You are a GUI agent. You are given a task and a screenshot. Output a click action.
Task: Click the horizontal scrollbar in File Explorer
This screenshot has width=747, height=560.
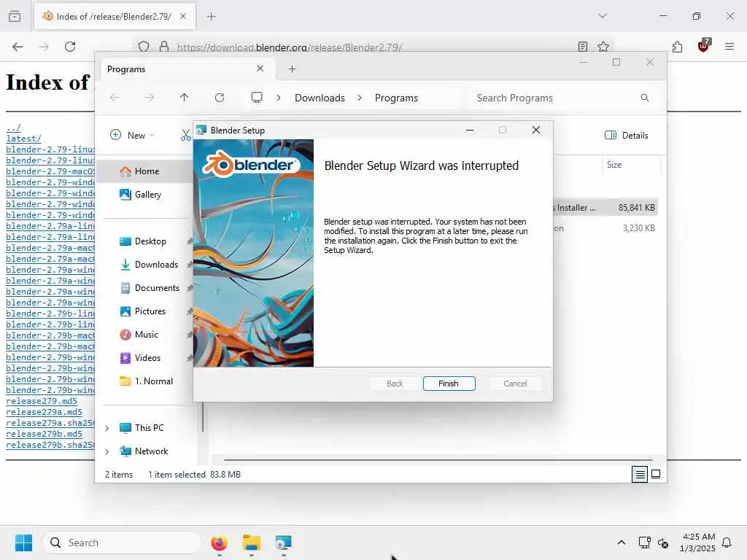coord(438,460)
